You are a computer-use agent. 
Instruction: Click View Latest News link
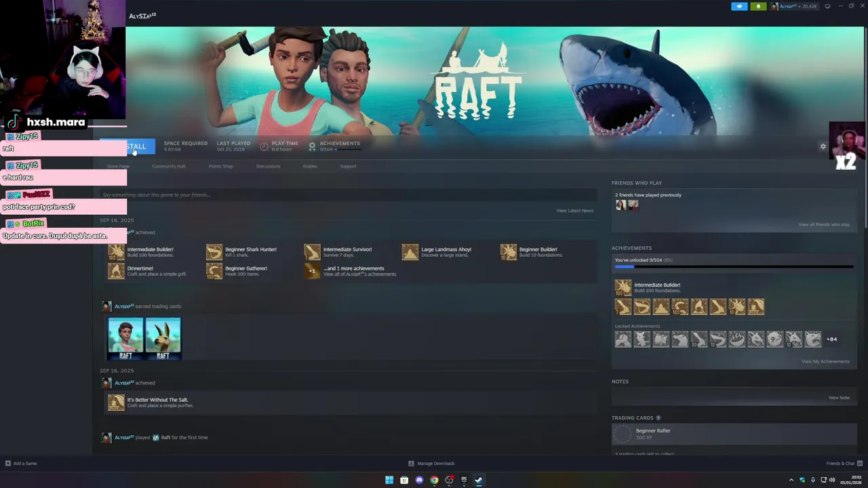click(x=574, y=211)
